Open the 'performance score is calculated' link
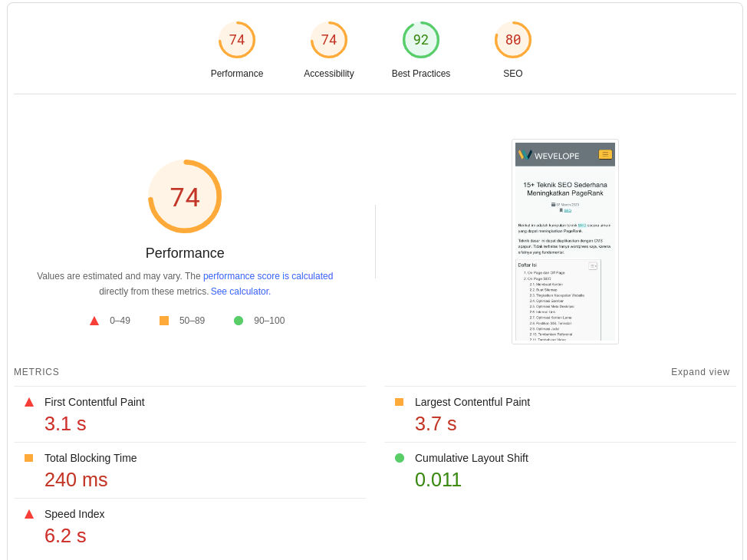 click(268, 276)
